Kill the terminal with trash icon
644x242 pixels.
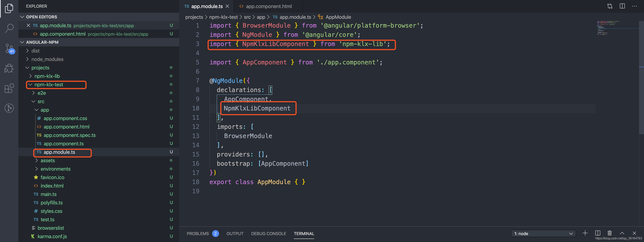point(610,233)
